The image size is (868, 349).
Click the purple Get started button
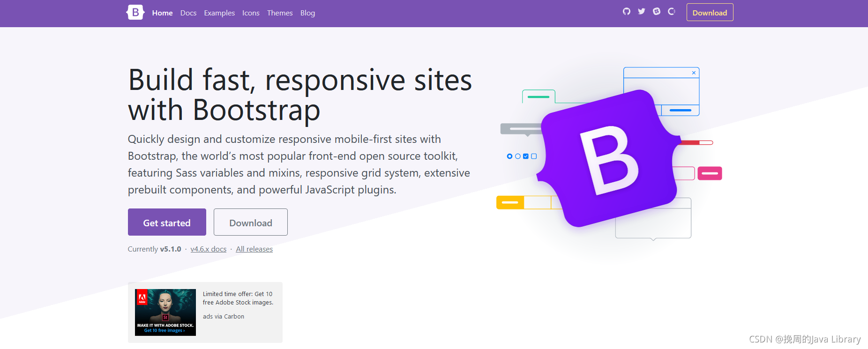[167, 222]
